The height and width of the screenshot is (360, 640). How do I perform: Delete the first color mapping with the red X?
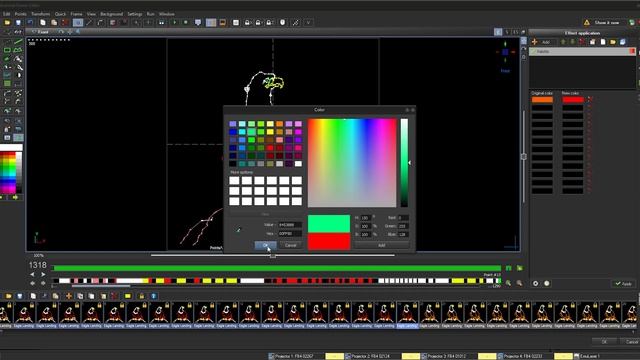[x=589, y=99]
